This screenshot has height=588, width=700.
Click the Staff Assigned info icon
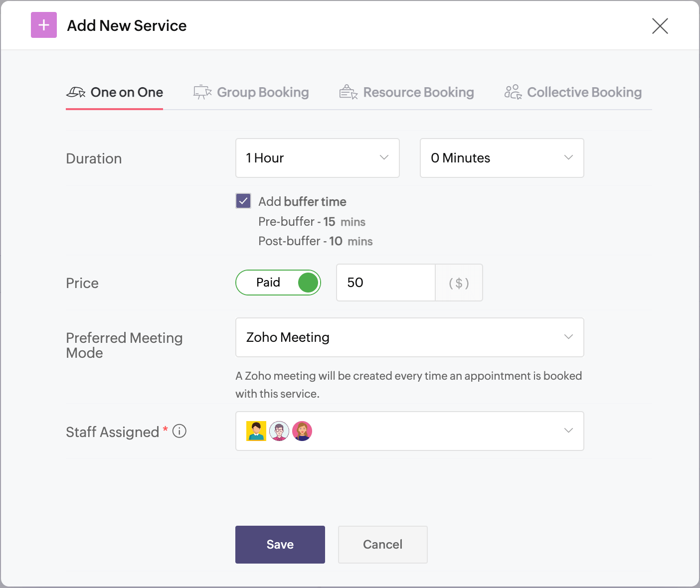pyautogui.click(x=179, y=431)
